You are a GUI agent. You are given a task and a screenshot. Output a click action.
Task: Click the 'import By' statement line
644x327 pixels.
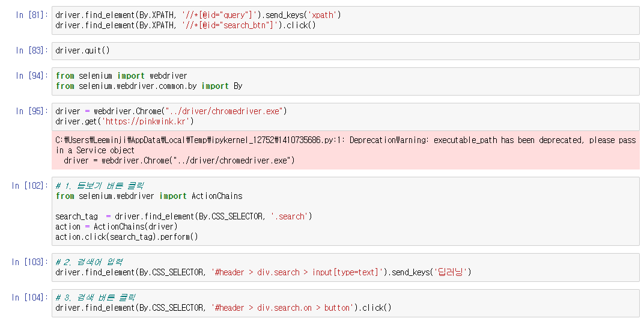(x=149, y=86)
